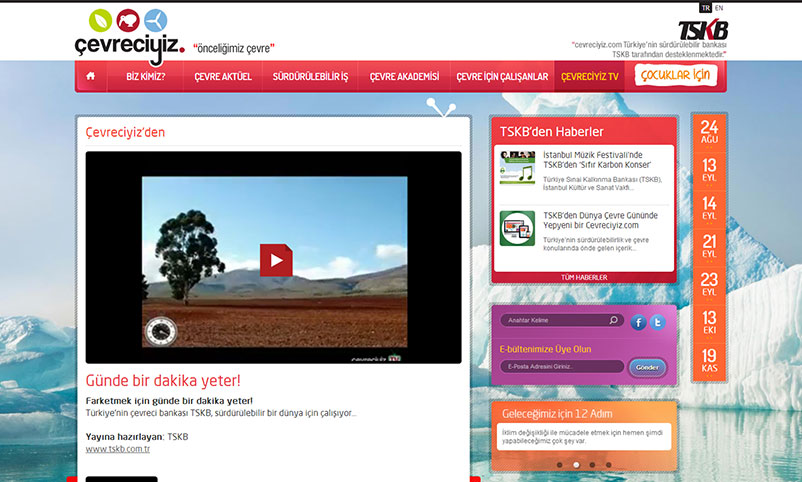Click the clock icon in video
802x482 pixels.
(x=161, y=332)
